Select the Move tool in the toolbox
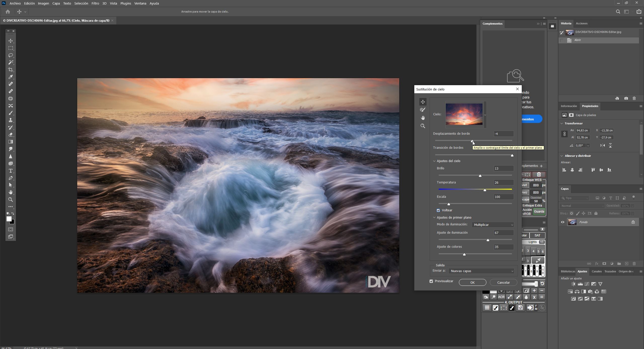This screenshot has width=644, height=349. (x=11, y=41)
